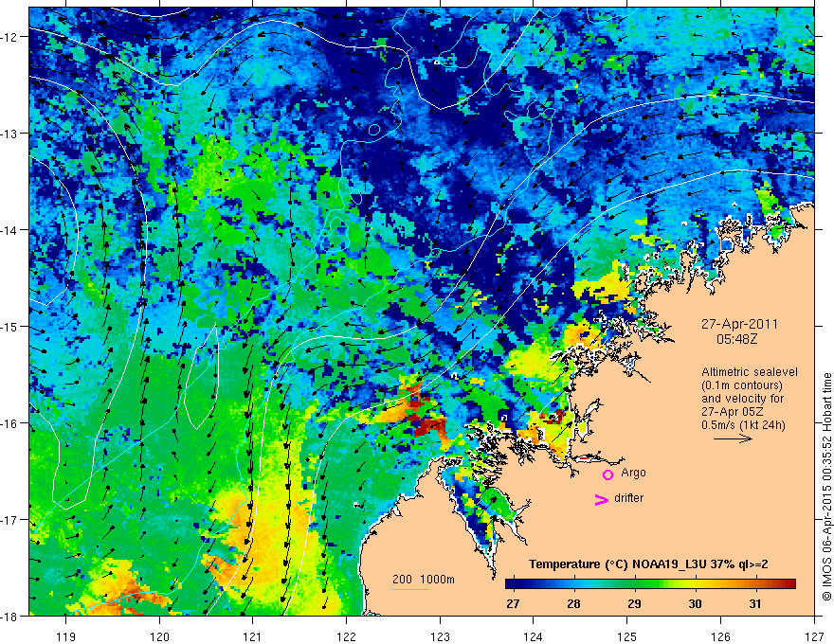Click longitude label 121

coord(253,636)
